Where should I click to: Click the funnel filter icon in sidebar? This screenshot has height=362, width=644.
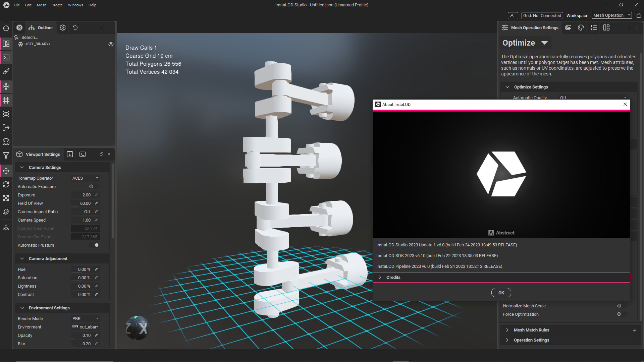pos(6,155)
